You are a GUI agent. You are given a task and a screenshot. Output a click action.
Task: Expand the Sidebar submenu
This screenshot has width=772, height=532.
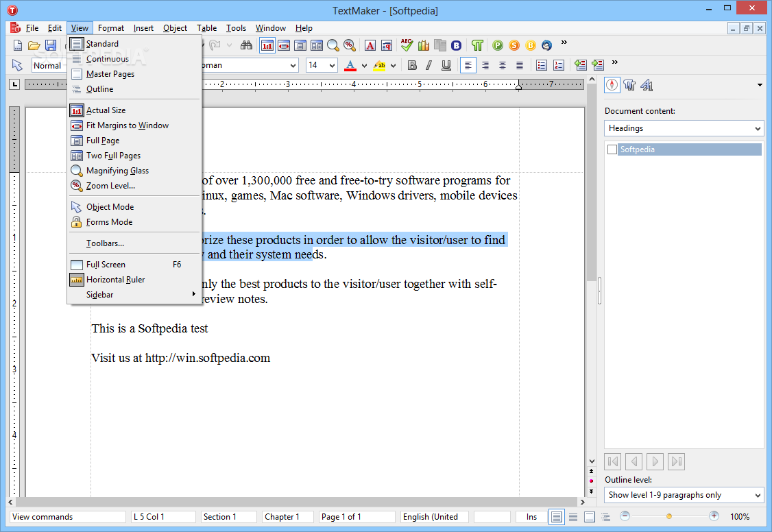134,295
